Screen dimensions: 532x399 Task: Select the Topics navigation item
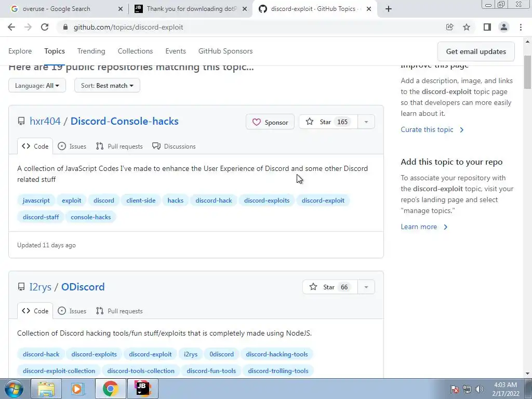coord(54,51)
